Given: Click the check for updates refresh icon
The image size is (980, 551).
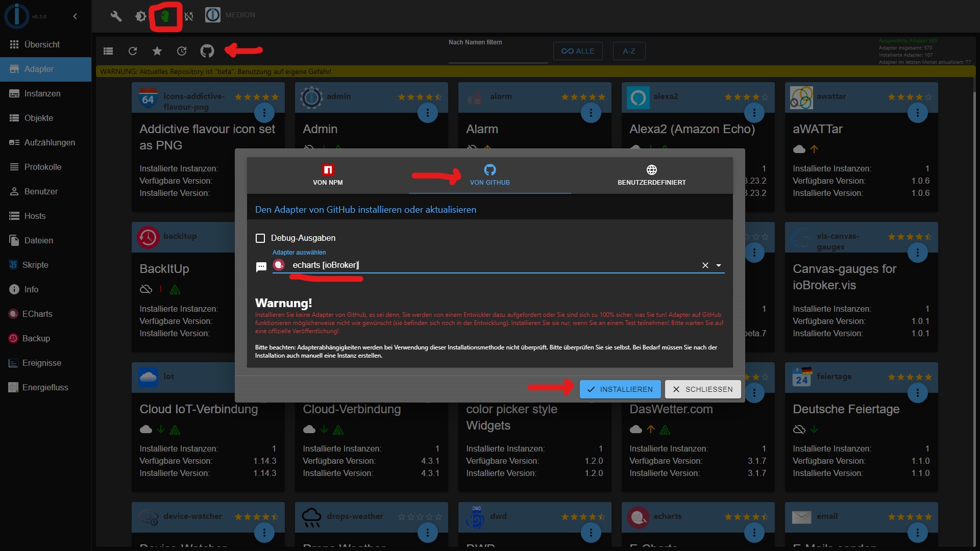Looking at the screenshot, I should click(182, 51).
